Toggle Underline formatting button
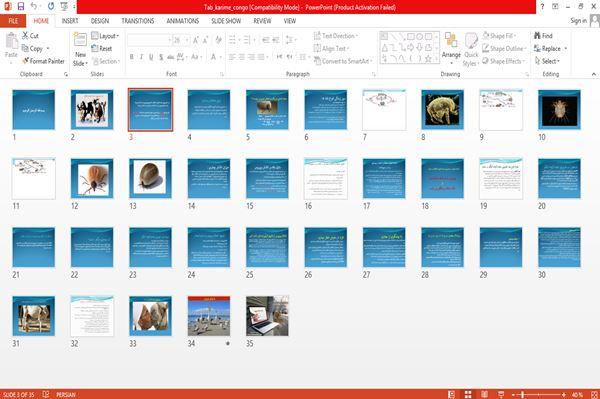This screenshot has height=399, width=600. (x=151, y=57)
